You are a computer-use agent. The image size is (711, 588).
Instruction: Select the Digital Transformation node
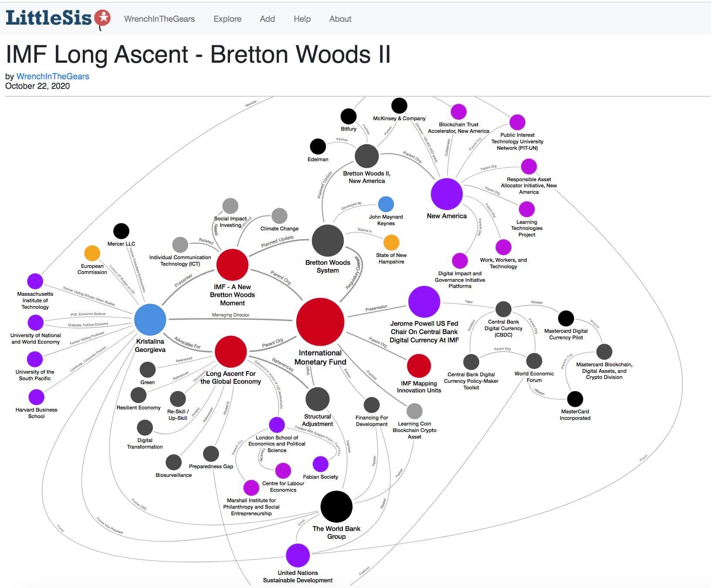click(x=145, y=428)
